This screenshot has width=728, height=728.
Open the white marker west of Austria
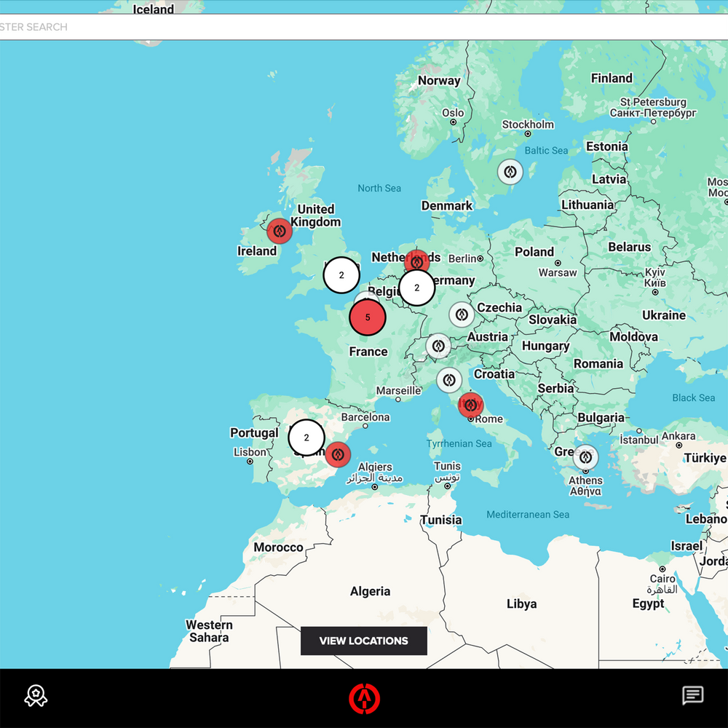438,346
